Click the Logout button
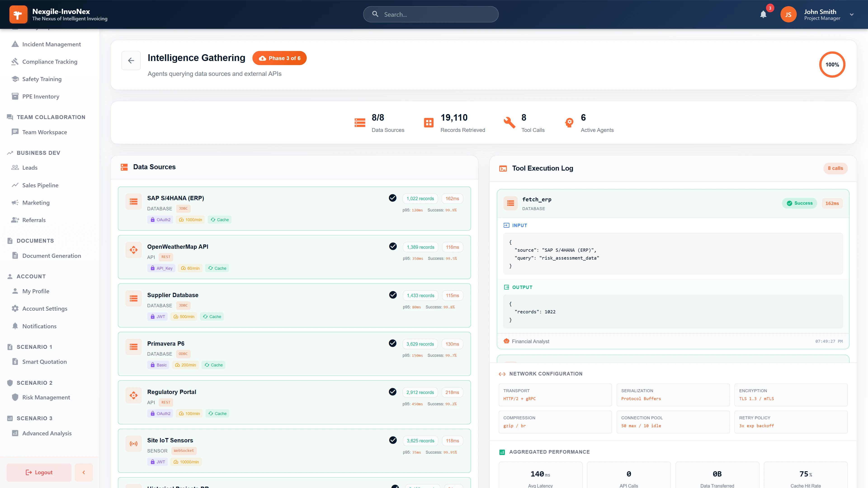868x488 pixels. pyautogui.click(x=38, y=472)
